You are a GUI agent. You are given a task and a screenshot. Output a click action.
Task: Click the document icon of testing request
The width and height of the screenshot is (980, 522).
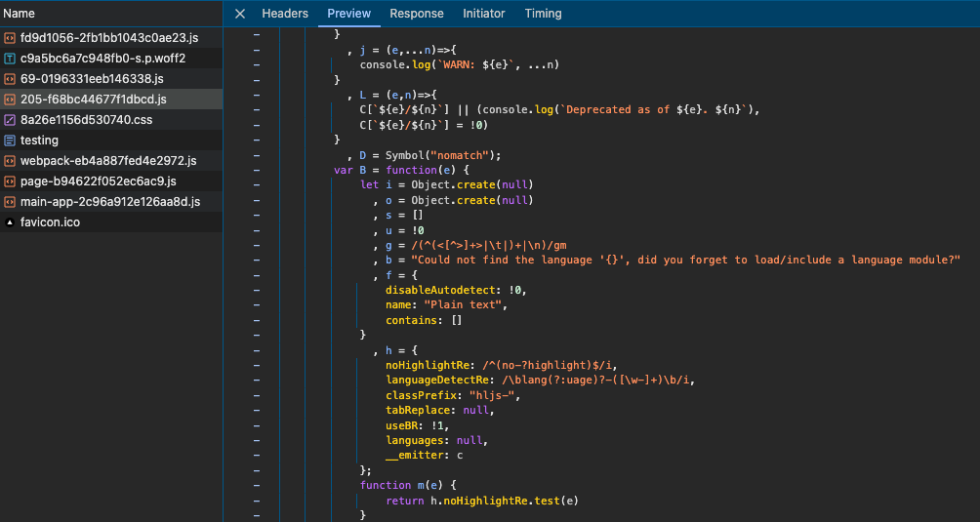(x=10, y=141)
